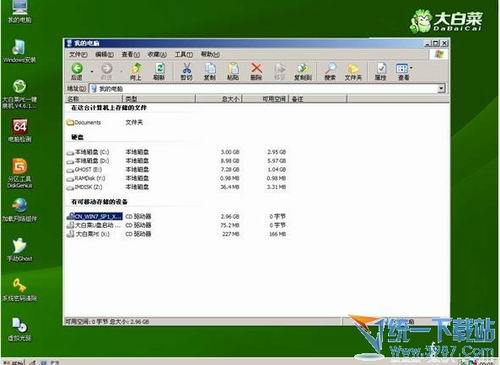Screen dimensions: 500x365
Task: Sort by the 总大小 column header
Action: coord(219,99)
